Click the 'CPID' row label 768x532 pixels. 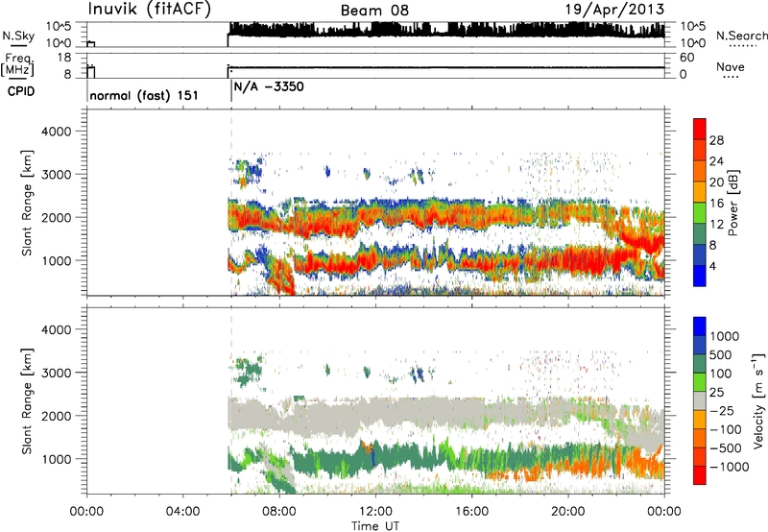coord(21,91)
